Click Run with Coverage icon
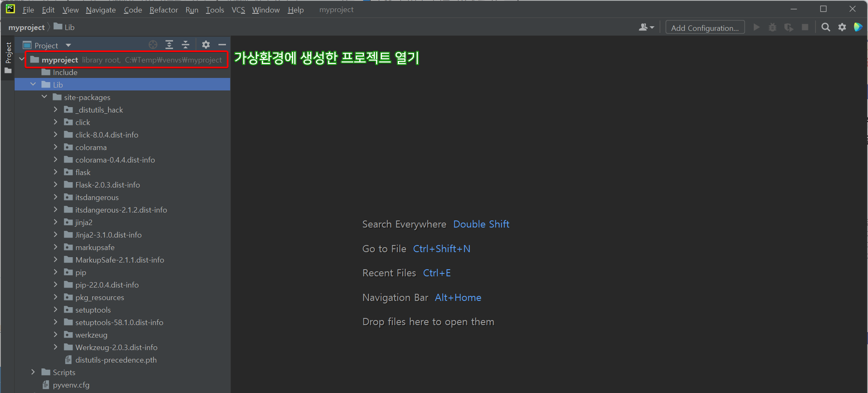Viewport: 868px width, 393px height. pyautogui.click(x=789, y=28)
